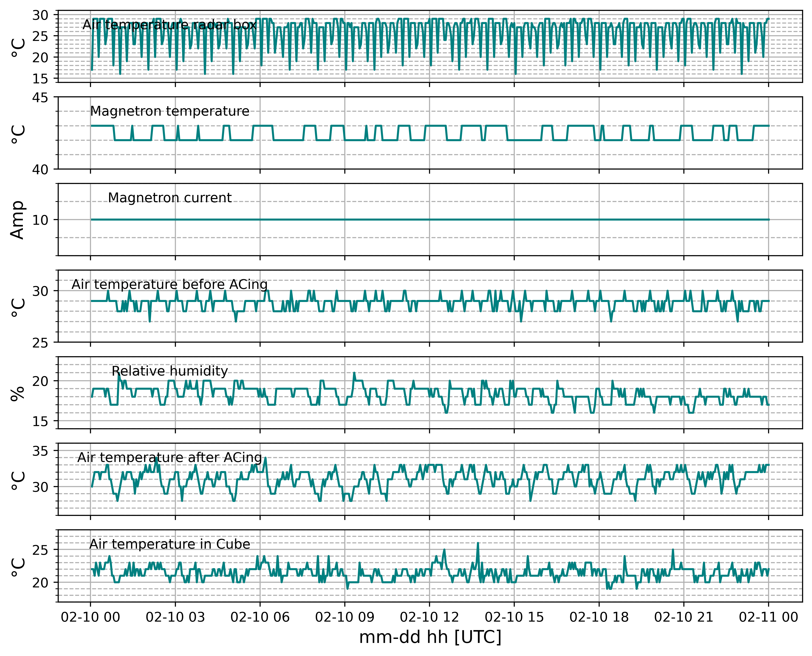The width and height of the screenshot is (812, 656).
Task: Click the '02-10 03' x-axis tick label
Action: click(175, 617)
